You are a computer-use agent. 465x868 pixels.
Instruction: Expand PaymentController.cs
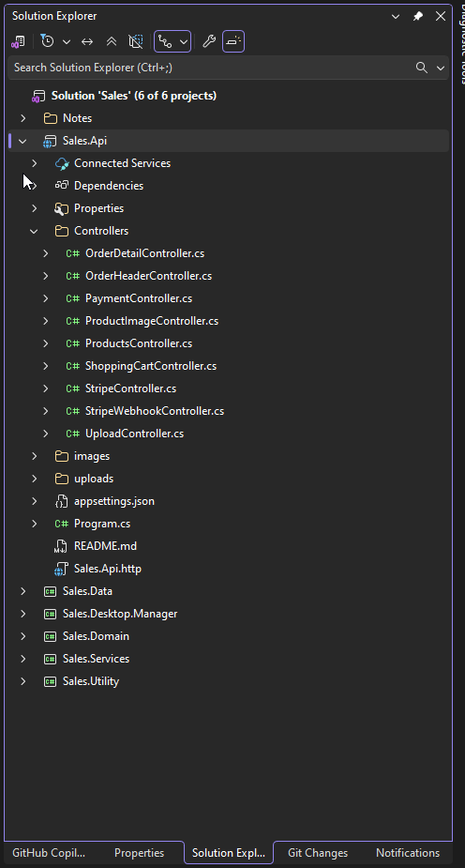pos(46,298)
